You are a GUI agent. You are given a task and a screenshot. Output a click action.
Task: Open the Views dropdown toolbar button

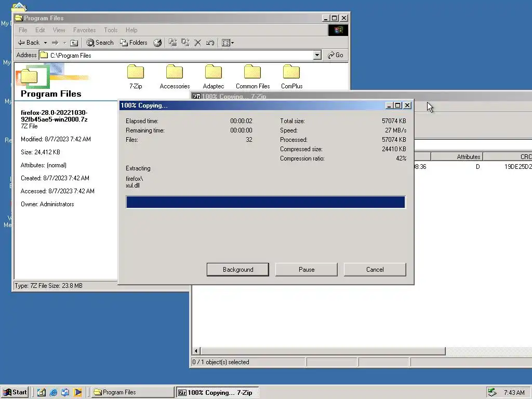[228, 43]
